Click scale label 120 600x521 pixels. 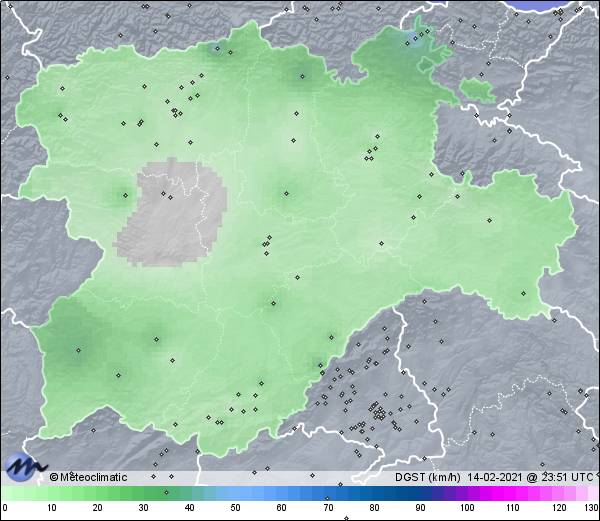pos(559,508)
